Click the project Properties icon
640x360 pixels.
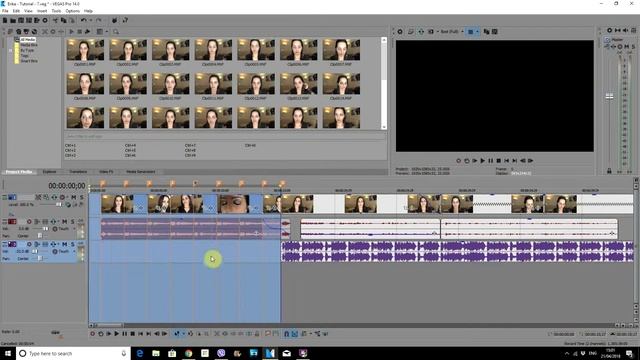[45, 20]
